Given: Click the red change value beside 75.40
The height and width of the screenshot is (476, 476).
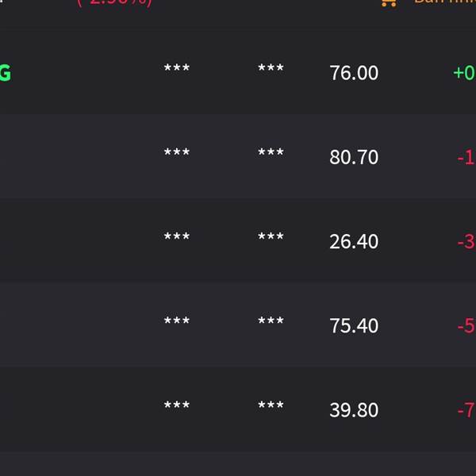Looking at the screenshot, I should [466, 325].
